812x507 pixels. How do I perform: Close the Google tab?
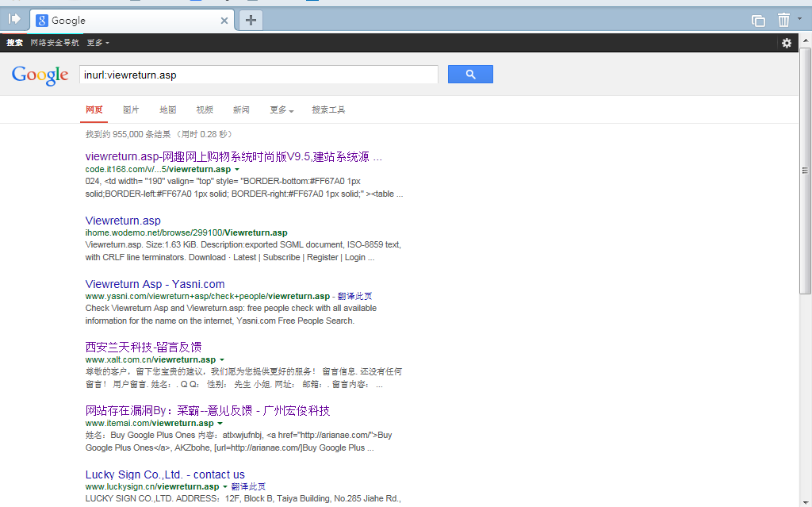coord(224,21)
